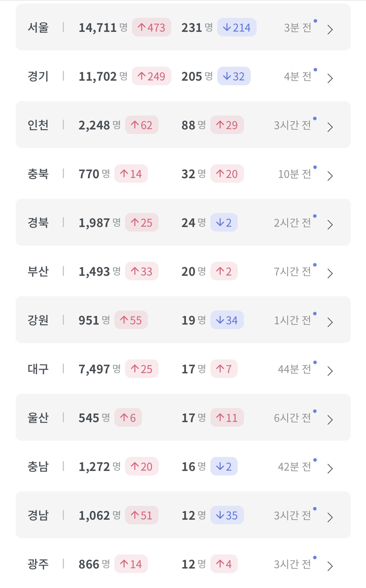Click the 2시간 전 timestamp in 경북 row
366x588 pixels.
coord(293,223)
